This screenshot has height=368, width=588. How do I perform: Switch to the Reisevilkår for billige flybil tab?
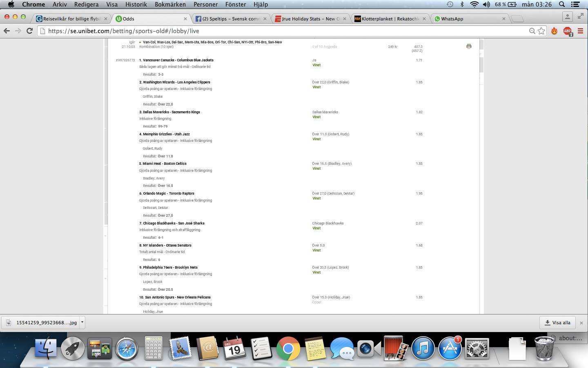(x=71, y=19)
